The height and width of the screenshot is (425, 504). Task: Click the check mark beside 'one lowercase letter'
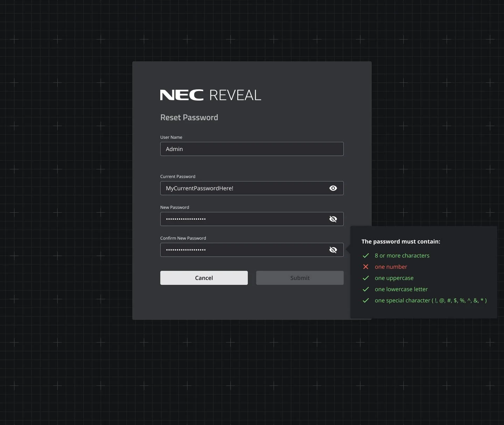tap(366, 289)
